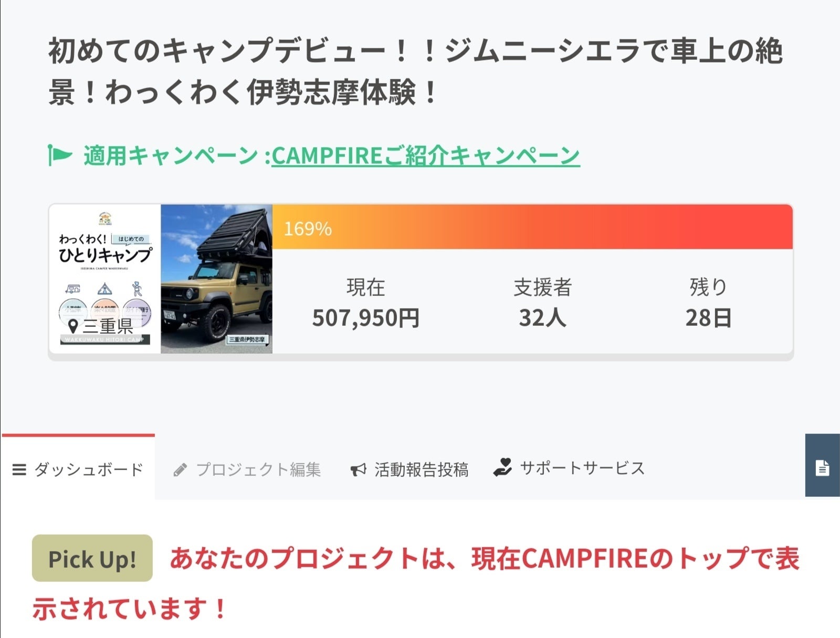Open the 活動報告投稿 tab

[x=421, y=470]
